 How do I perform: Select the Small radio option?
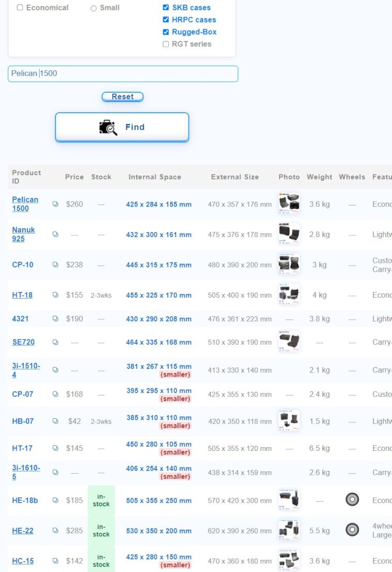click(x=94, y=8)
